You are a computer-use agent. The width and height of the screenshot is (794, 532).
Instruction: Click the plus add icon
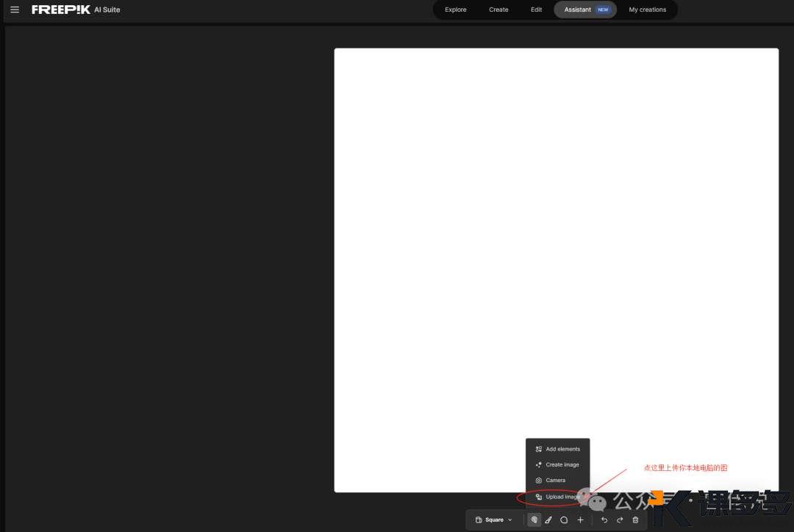coord(580,520)
